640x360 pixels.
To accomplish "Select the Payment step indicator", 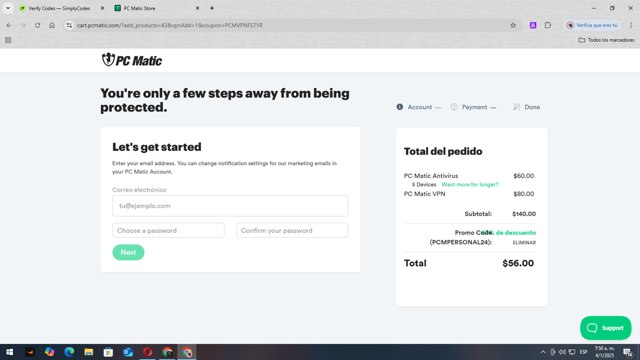I will point(473,107).
